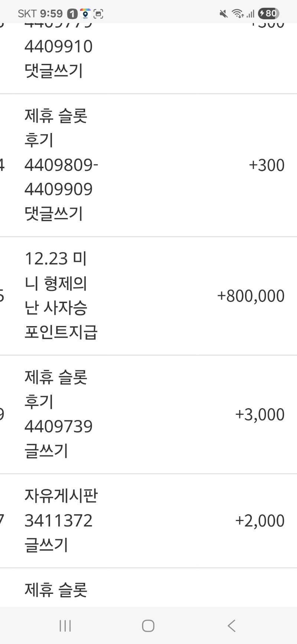Tap the cellular signal bars icon
The height and width of the screenshot is (644, 297).
(251, 14)
